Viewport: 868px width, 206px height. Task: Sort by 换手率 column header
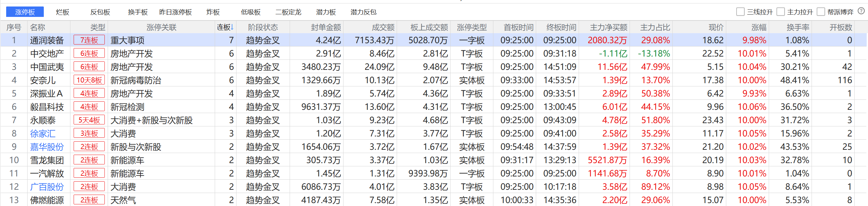click(798, 27)
